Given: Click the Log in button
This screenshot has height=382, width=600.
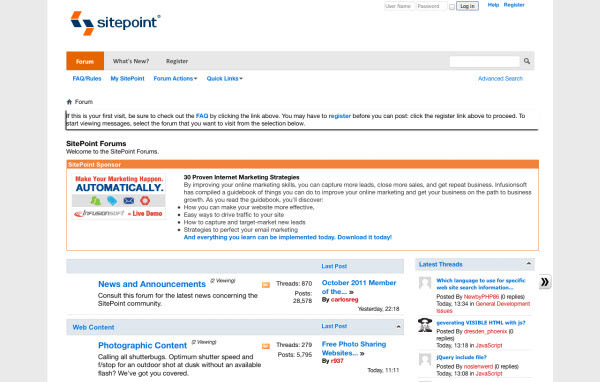Looking at the screenshot, I should [x=467, y=6].
